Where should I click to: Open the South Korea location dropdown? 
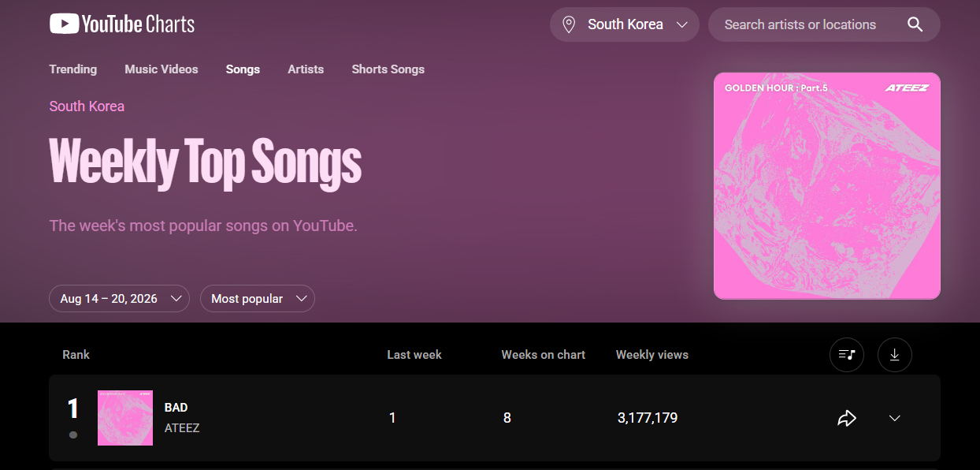click(x=625, y=24)
